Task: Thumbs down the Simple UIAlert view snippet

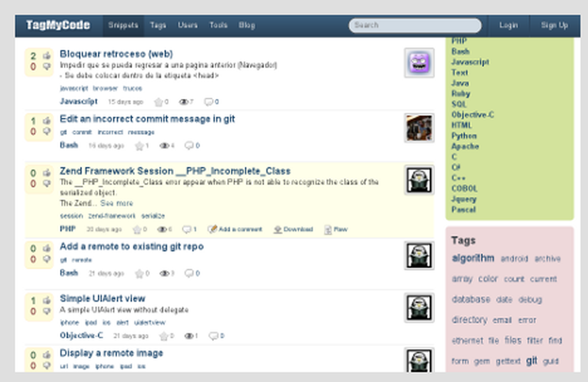Action: pos(46,311)
